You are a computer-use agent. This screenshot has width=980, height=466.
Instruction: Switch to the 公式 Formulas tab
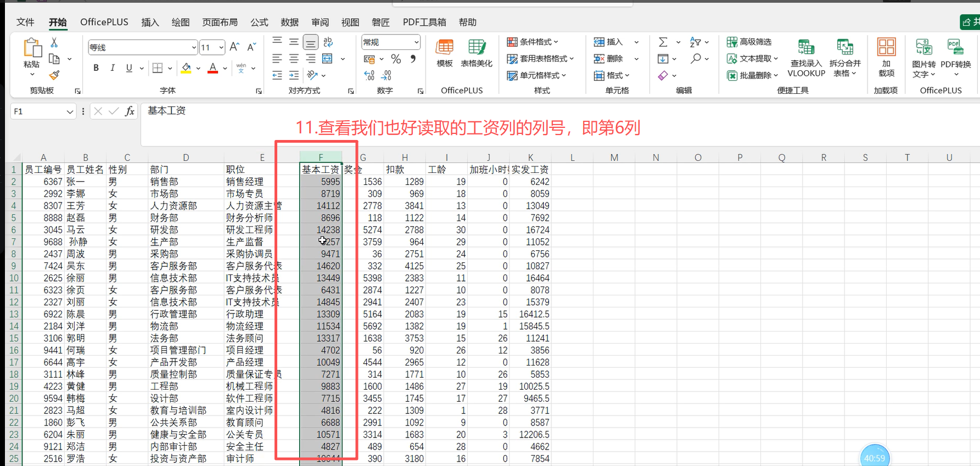[259, 22]
